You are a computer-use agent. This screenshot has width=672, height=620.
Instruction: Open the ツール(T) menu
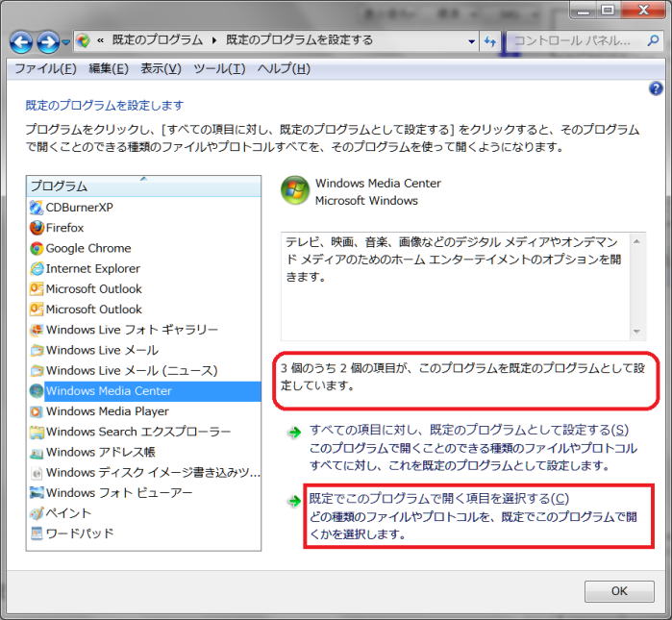click(219, 68)
